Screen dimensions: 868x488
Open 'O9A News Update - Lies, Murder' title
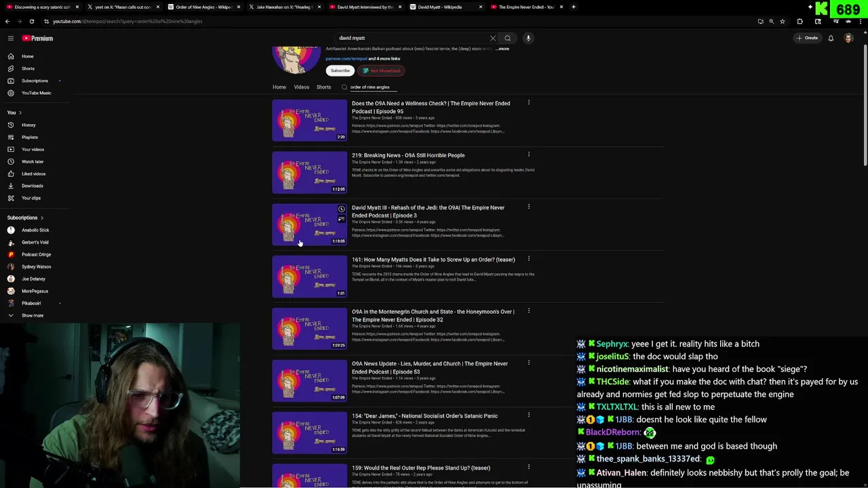(429, 367)
